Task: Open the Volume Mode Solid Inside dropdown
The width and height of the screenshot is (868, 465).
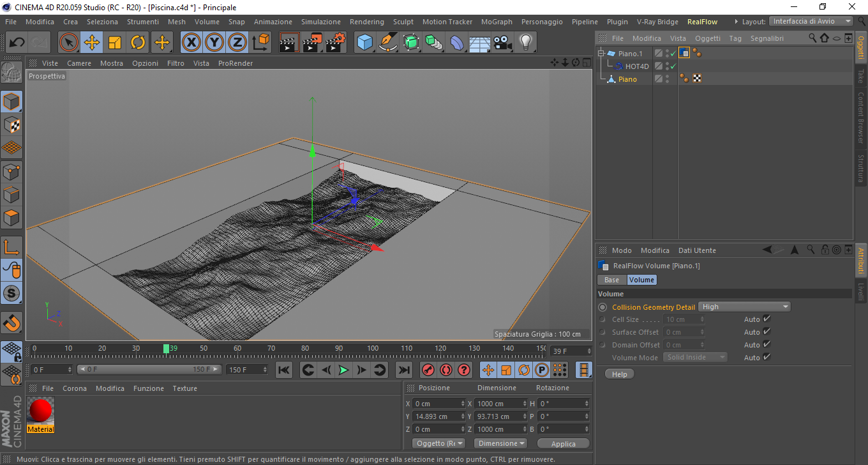Action: coord(695,357)
